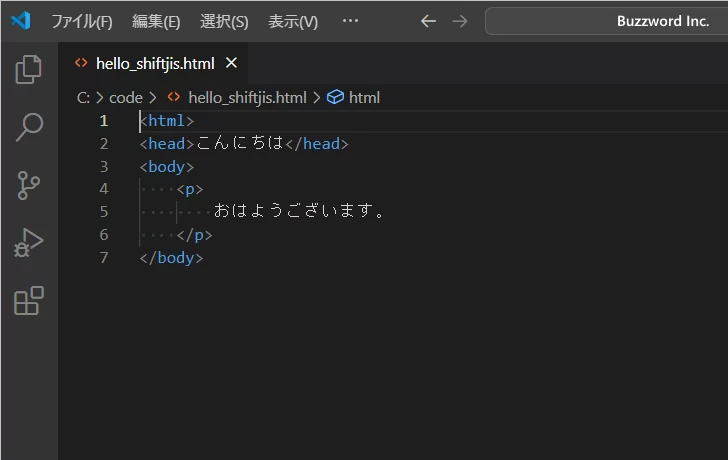
Task: Click the HTML file icon in breadcrumb
Action: [174, 97]
